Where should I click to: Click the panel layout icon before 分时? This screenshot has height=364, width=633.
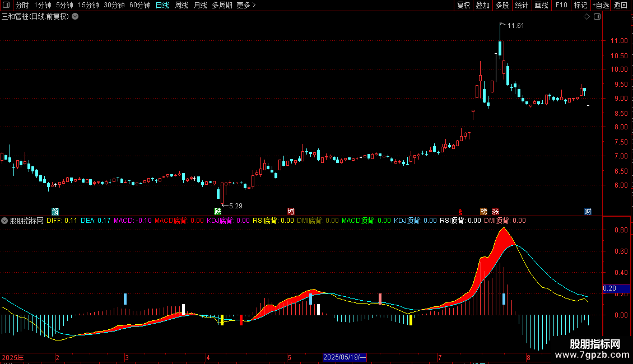tap(6, 5)
